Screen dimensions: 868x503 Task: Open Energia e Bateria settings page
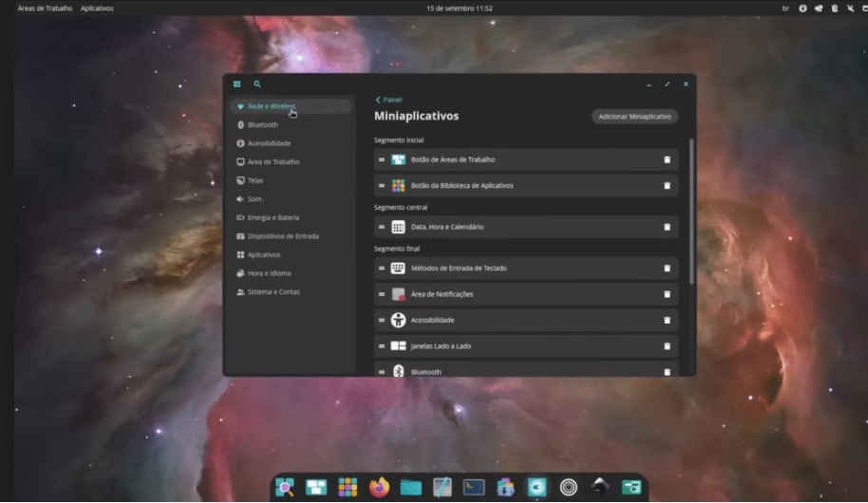click(x=273, y=218)
